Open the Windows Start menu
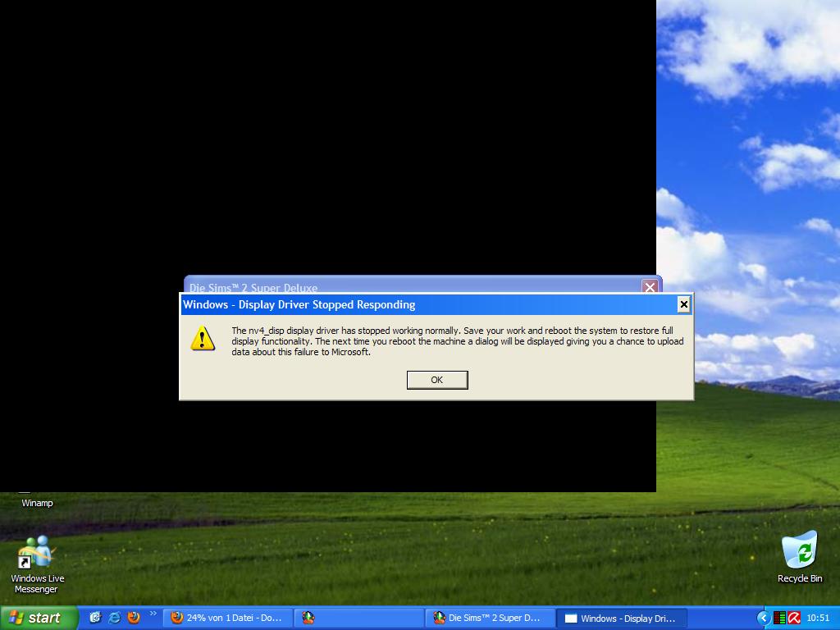 click(39, 618)
